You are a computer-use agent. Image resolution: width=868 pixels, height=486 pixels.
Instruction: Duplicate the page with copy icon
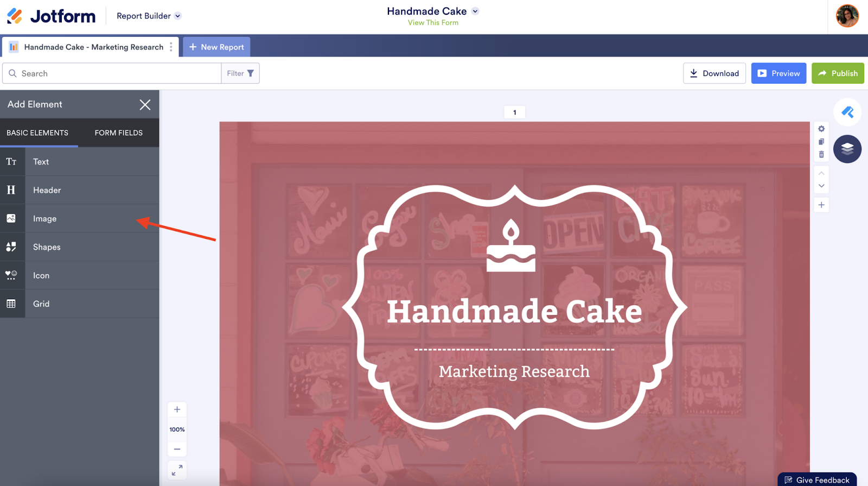pyautogui.click(x=821, y=142)
